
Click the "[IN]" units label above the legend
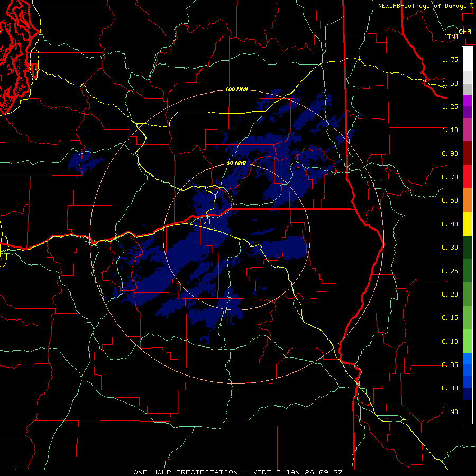pos(451,36)
